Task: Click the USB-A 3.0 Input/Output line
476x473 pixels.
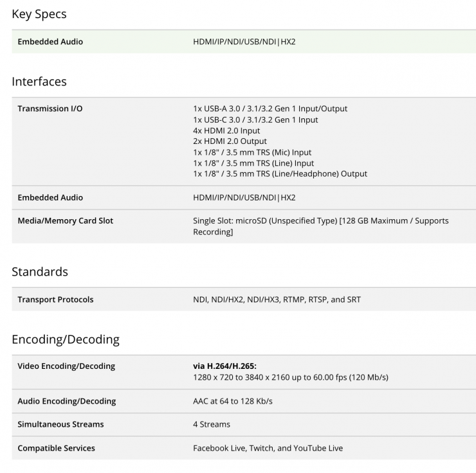Action: (270, 109)
